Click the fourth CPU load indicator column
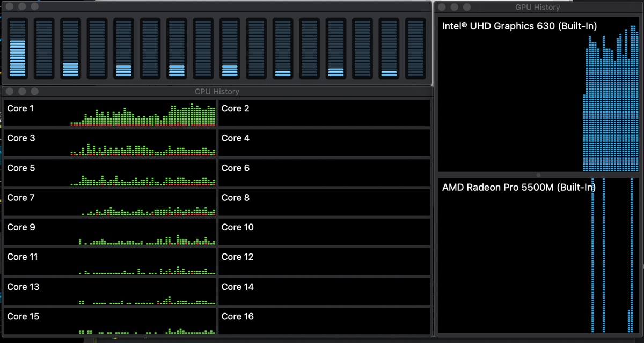The height and width of the screenshot is (343, 644). (97, 48)
